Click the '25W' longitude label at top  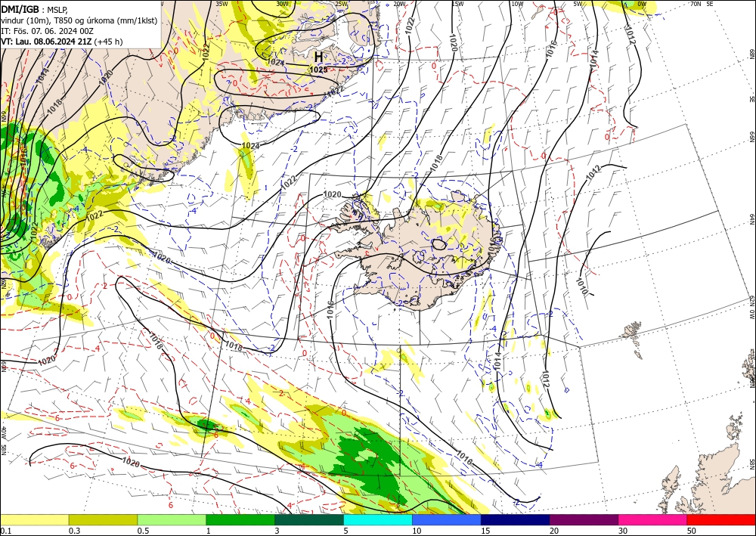coord(341,4)
